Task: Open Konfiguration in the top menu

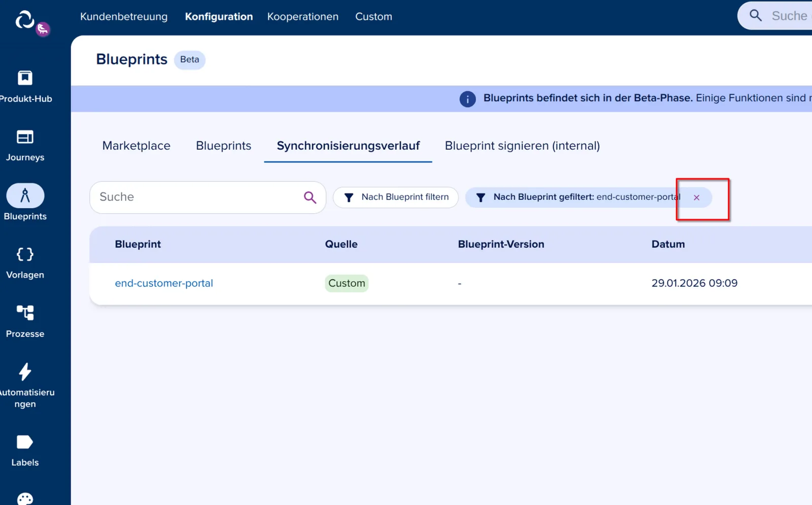Action: pyautogui.click(x=219, y=17)
